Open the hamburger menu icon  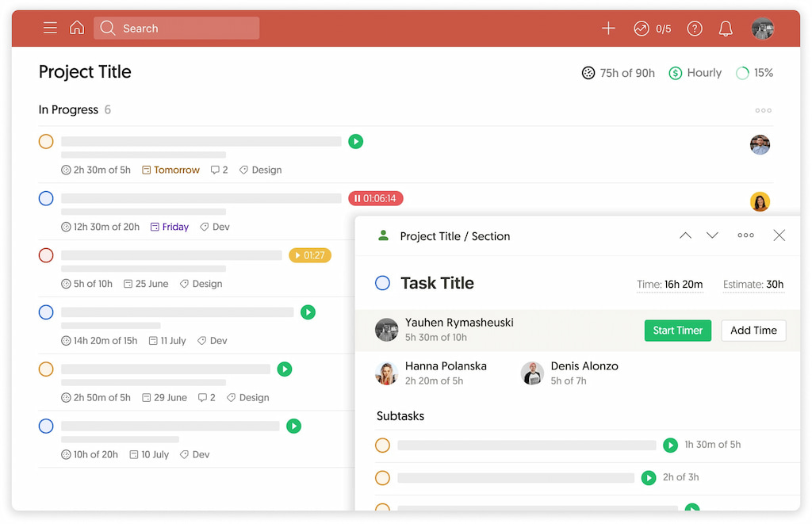(50, 28)
